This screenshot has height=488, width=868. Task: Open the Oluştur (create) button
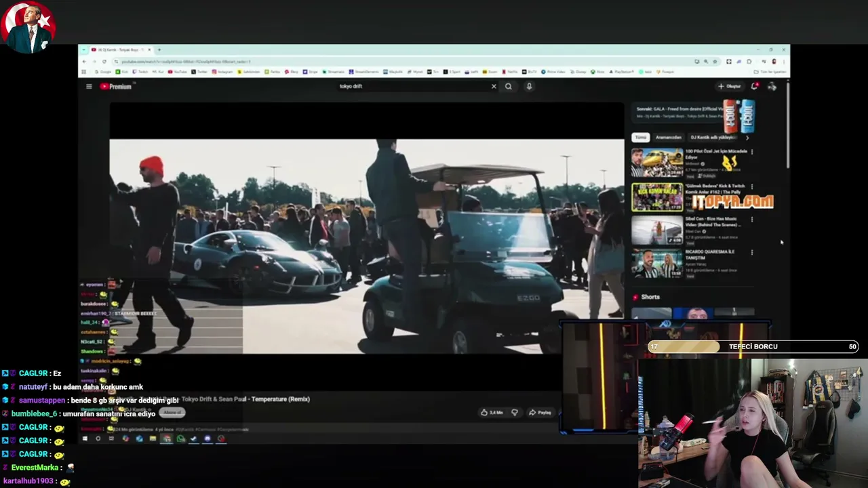coord(730,86)
